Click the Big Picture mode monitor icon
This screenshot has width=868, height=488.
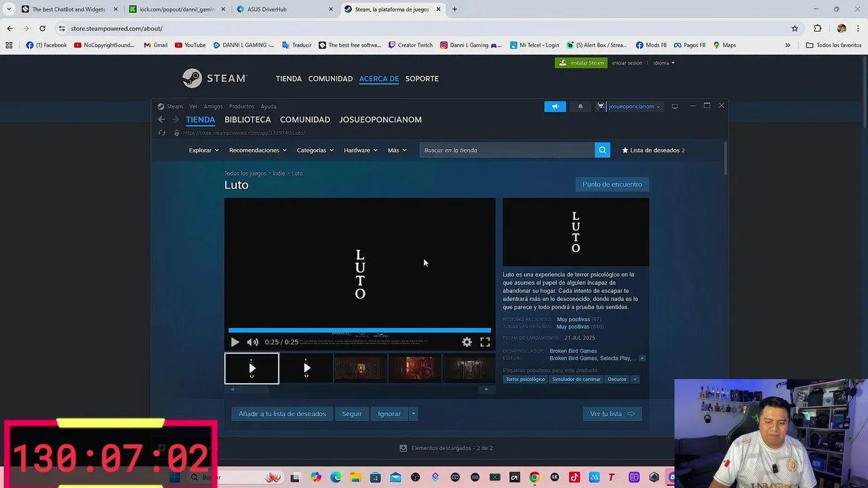[x=675, y=106]
